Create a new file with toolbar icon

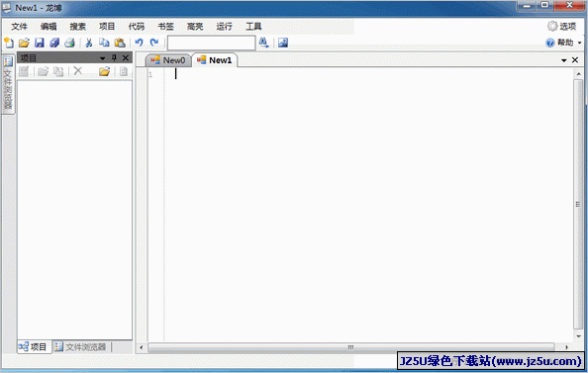(x=8, y=43)
